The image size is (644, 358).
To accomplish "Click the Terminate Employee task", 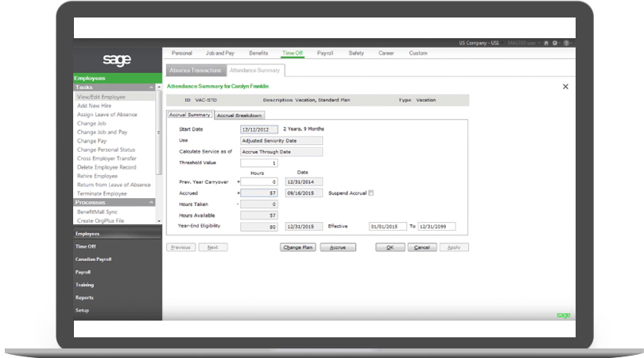I will pos(102,193).
